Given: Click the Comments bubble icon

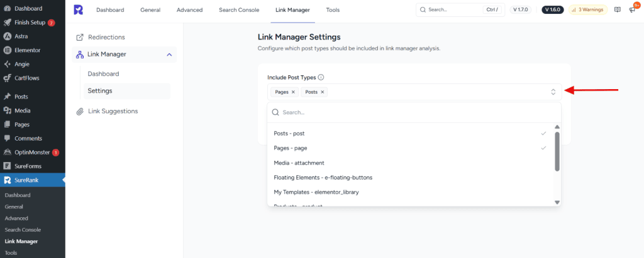Looking at the screenshot, I should 7,138.
